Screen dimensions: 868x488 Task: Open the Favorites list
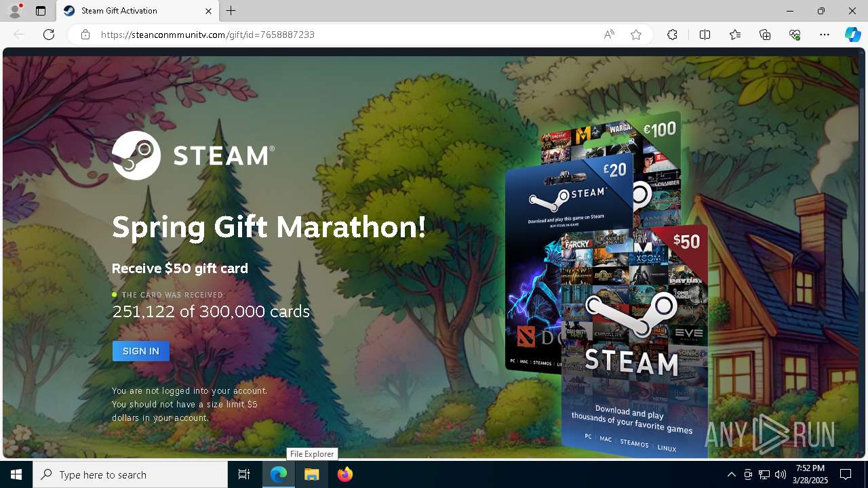tap(735, 35)
